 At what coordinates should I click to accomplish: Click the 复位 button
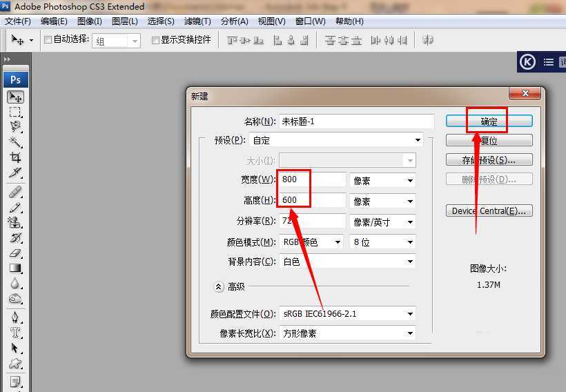tap(489, 140)
